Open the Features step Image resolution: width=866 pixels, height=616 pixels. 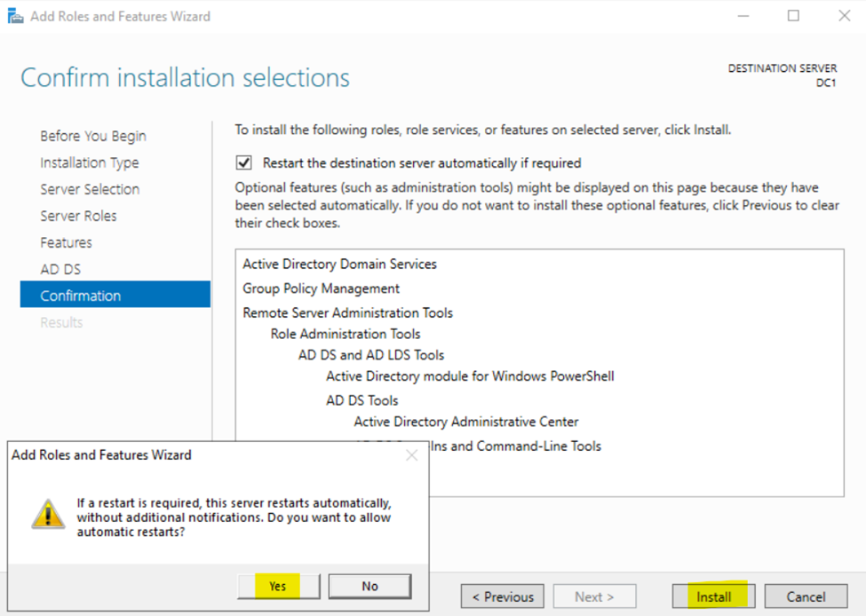(67, 242)
